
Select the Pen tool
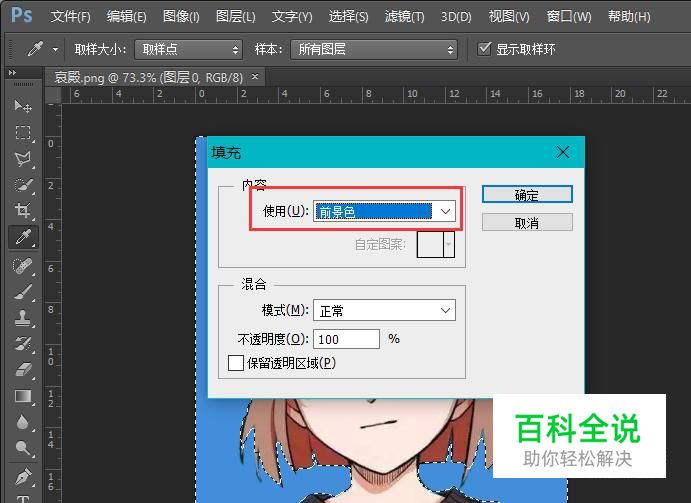point(23,476)
